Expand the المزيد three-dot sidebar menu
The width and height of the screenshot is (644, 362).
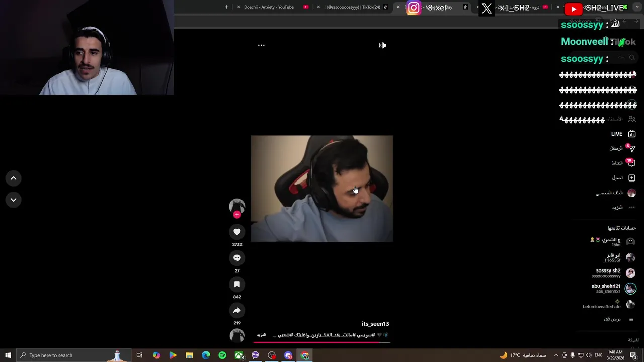(x=624, y=207)
